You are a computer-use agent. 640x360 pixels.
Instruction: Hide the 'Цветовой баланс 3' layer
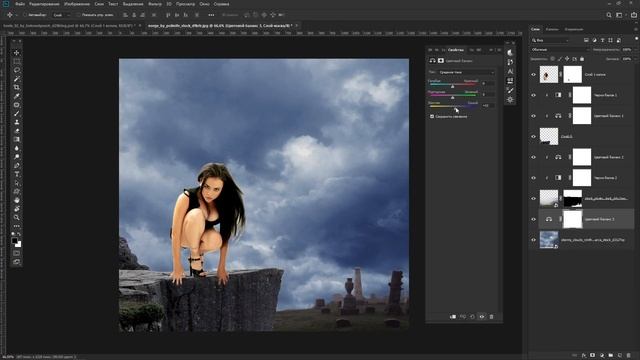533,219
